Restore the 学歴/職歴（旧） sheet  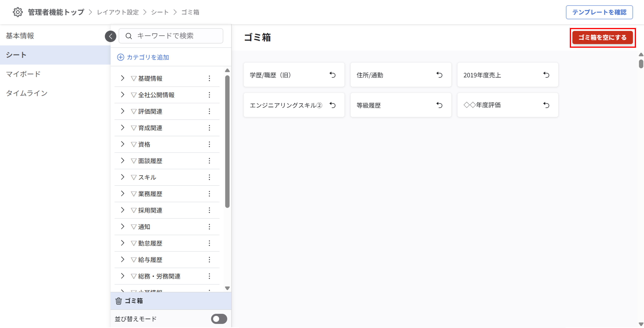click(x=333, y=75)
